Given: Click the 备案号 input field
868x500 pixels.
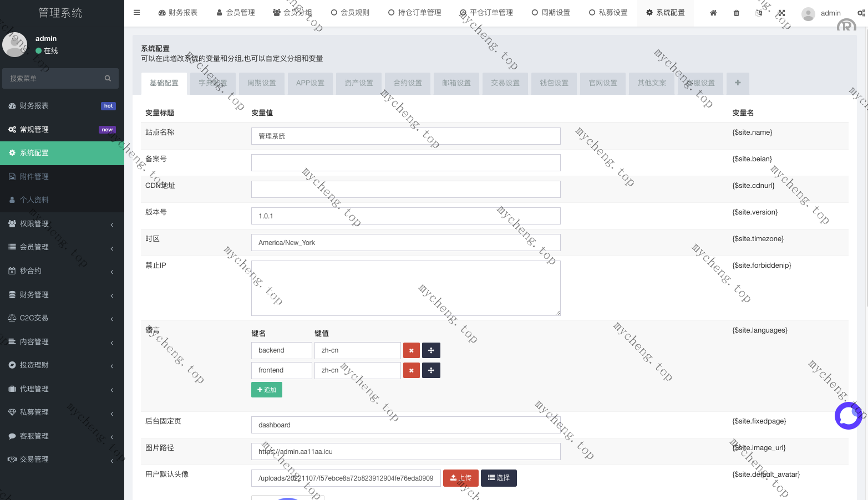Looking at the screenshot, I should click(x=405, y=162).
